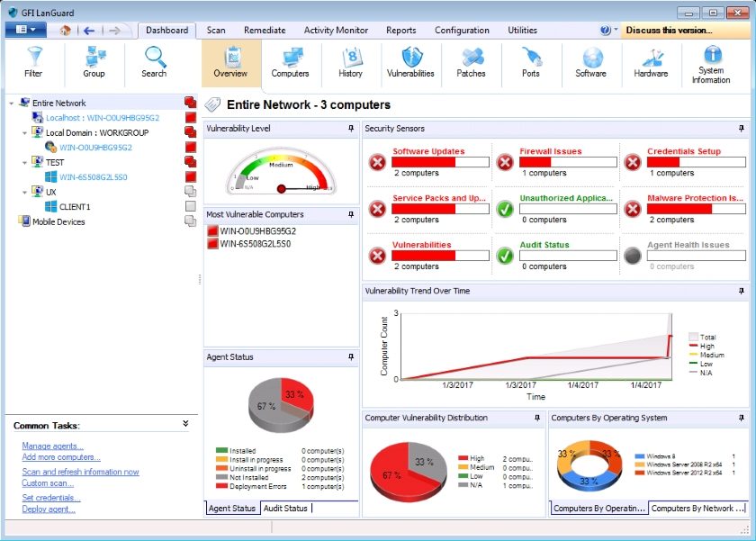Open the Software view

tap(591, 63)
